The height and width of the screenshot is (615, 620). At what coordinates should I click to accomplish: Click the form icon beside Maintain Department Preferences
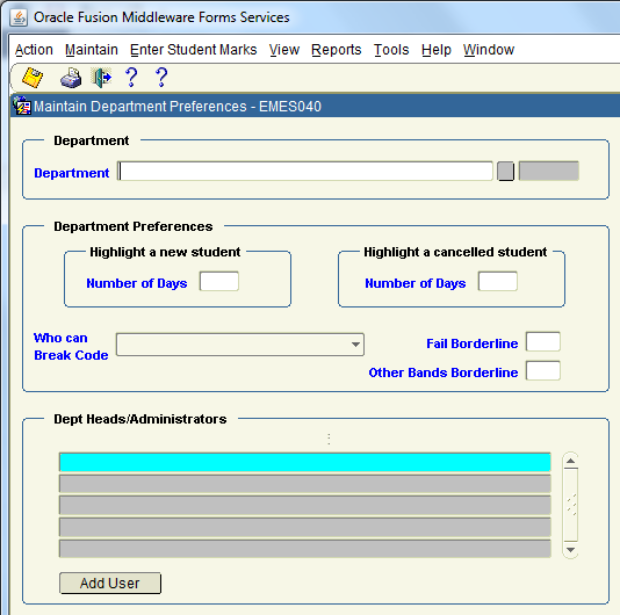[22, 106]
